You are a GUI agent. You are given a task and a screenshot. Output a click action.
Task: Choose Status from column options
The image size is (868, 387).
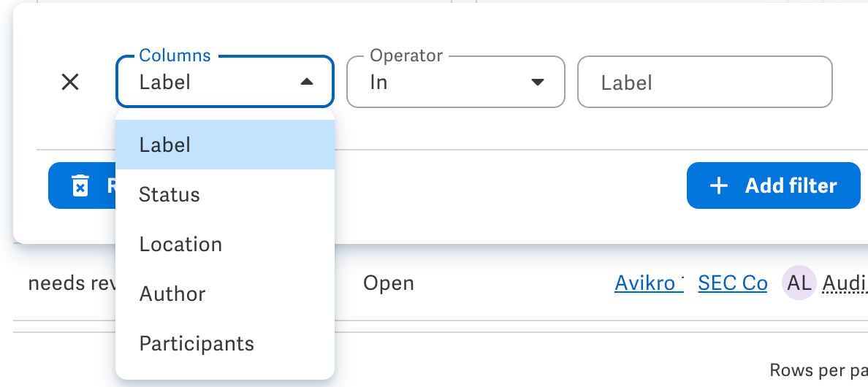coord(225,195)
